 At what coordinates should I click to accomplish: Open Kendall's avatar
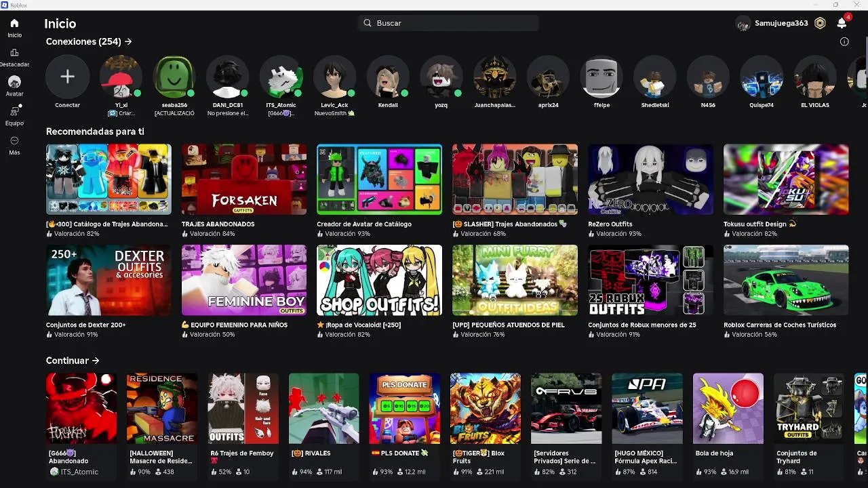coord(388,77)
